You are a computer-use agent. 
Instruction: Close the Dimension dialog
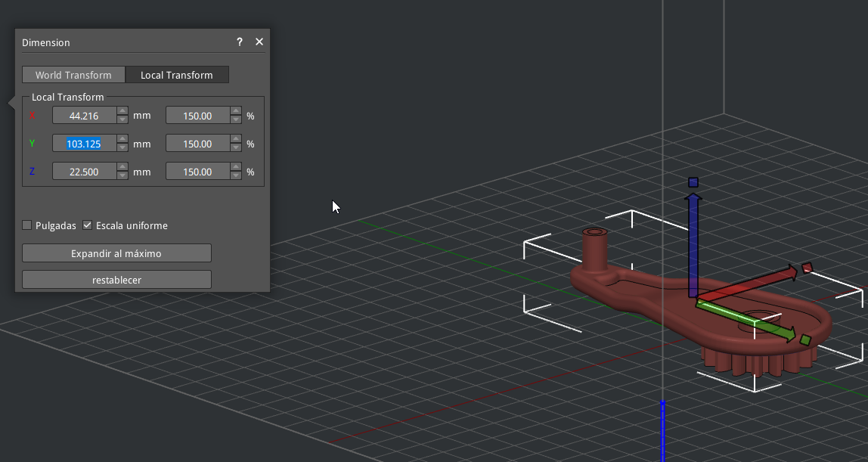259,42
